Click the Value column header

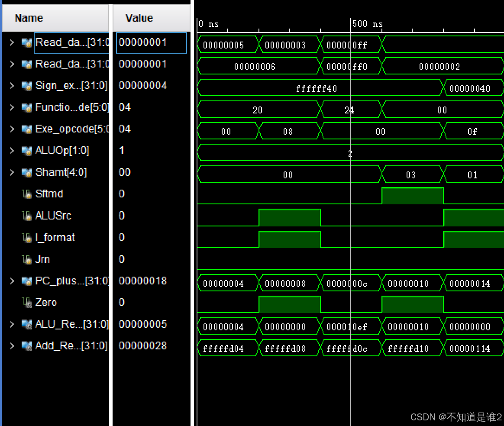139,18
